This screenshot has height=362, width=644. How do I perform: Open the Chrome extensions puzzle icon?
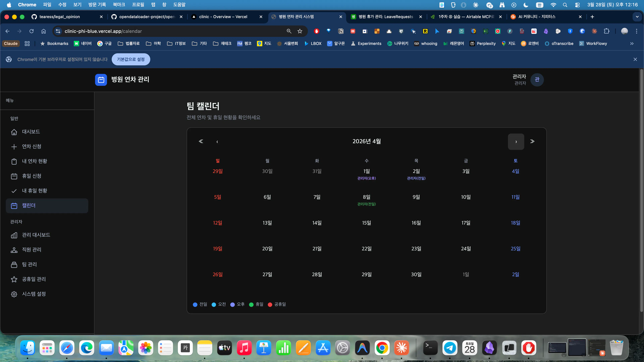[x=606, y=31]
